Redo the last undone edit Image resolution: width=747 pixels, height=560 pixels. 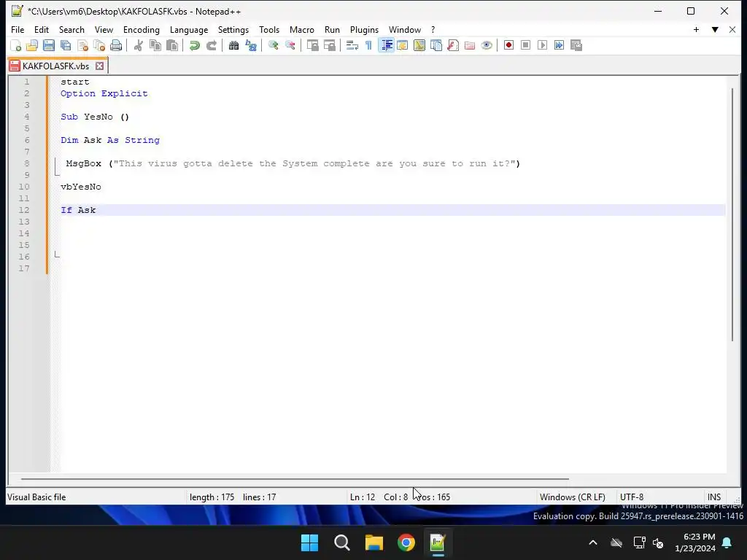coord(211,45)
